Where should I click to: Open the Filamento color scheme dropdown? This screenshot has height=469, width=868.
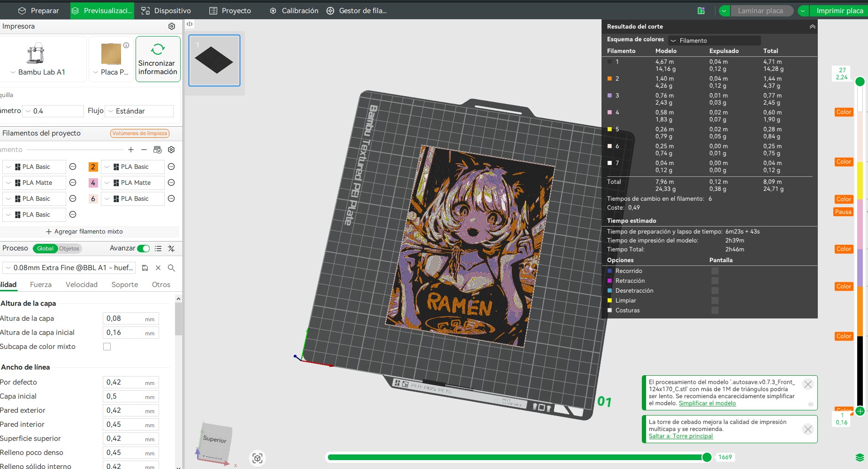[715, 40]
